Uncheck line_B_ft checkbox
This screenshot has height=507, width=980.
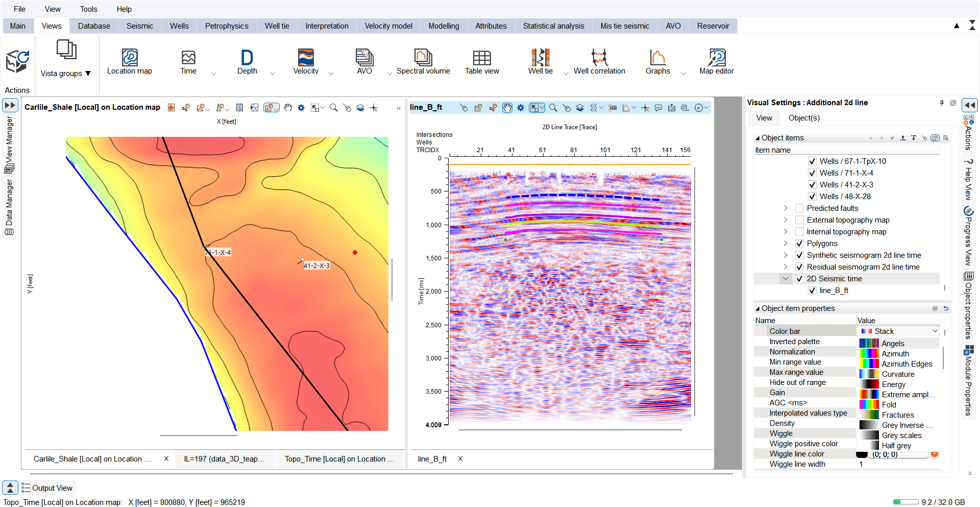coord(812,291)
